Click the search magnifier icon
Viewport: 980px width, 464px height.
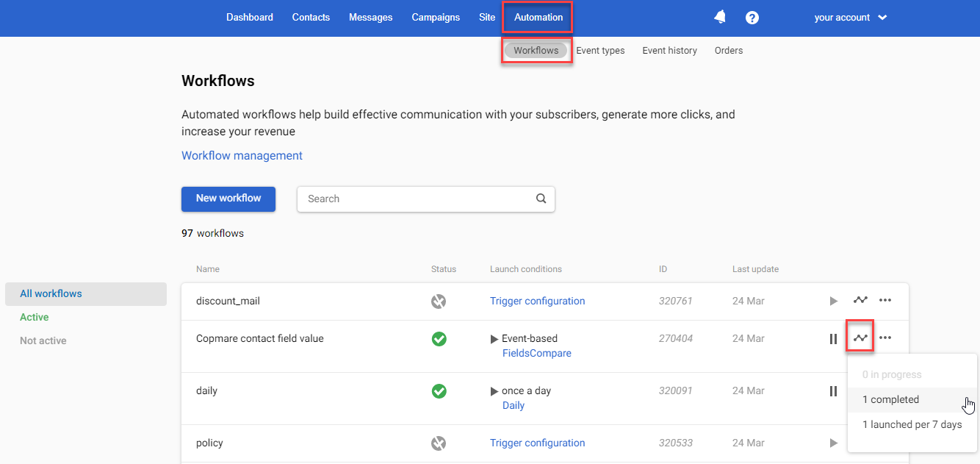[541, 199]
